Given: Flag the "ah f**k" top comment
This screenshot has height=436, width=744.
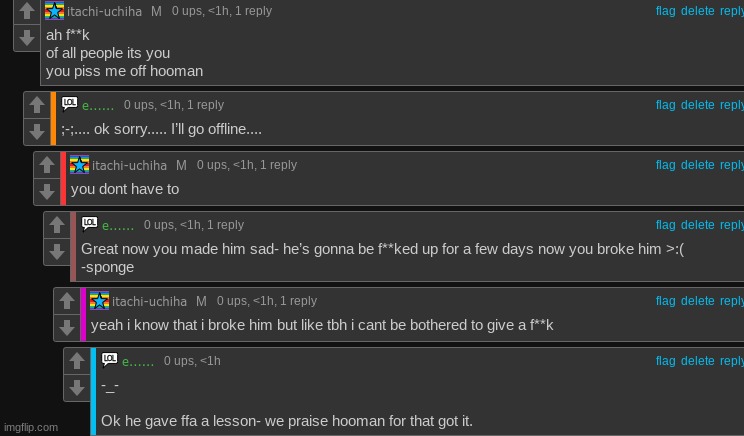Looking at the screenshot, I should point(665,10).
